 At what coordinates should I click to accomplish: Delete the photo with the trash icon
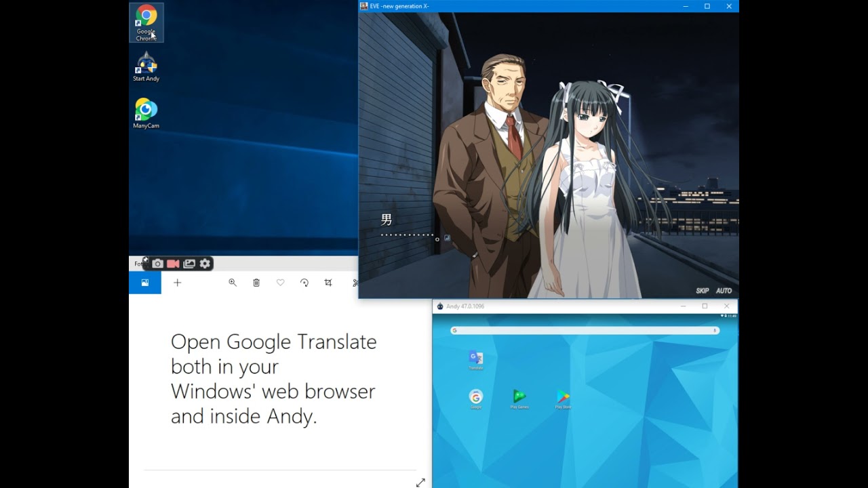pyautogui.click(x=256, y=283)
